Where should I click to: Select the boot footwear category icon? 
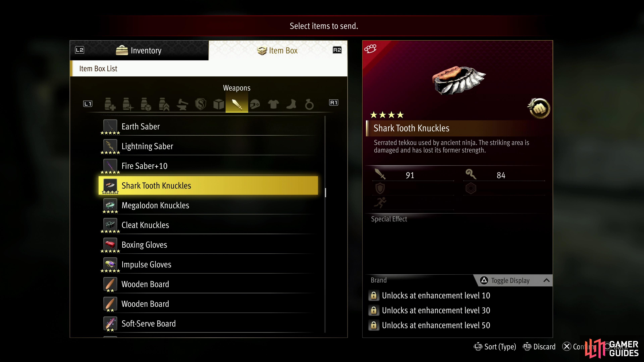point(291,104)
